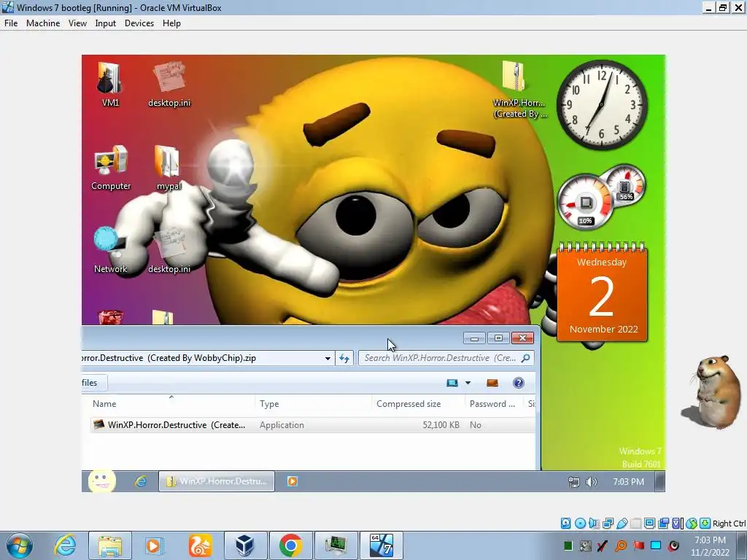Screen dimensions: 747x560
Task: Click VirtualBox network indicator
Action: point(608,524)
